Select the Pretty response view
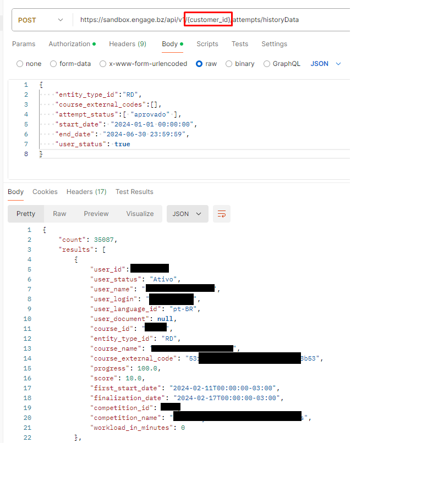 [x=26, y=214]
